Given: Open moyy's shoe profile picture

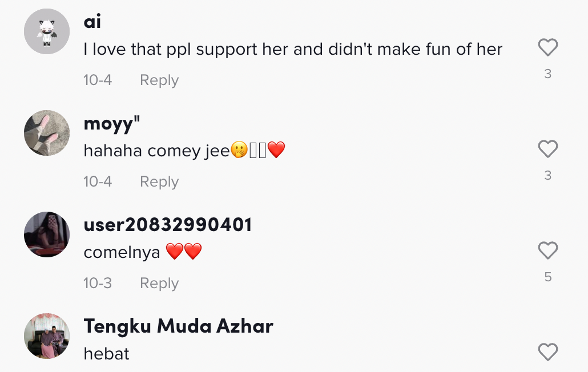Looking at the screenshot, I should point(47,133).
